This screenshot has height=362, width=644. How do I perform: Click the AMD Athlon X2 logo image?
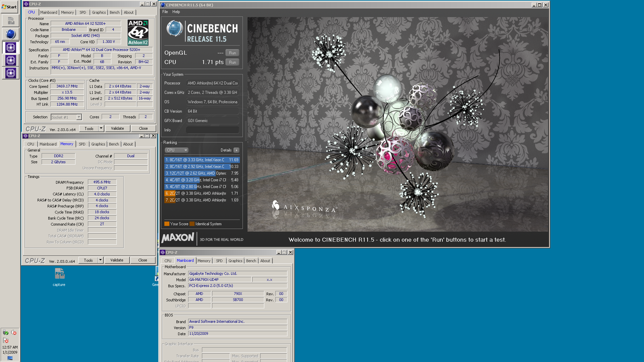(138, 33)
